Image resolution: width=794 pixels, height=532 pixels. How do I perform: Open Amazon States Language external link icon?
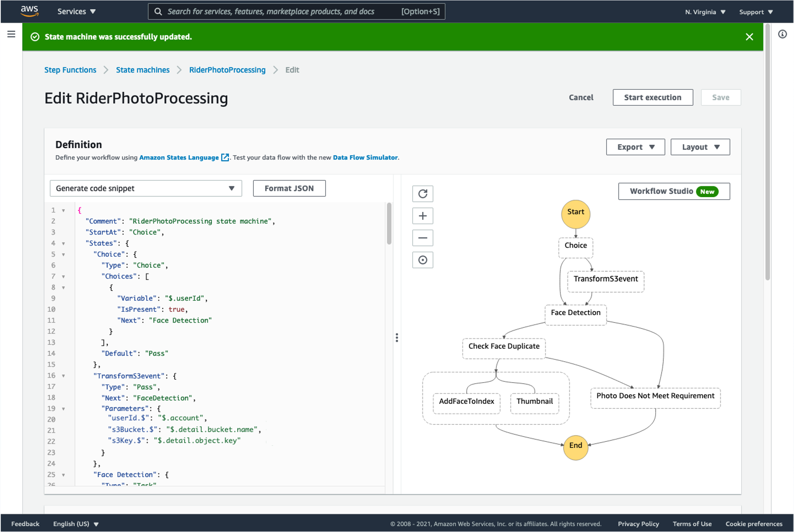[x=225, y=157]
